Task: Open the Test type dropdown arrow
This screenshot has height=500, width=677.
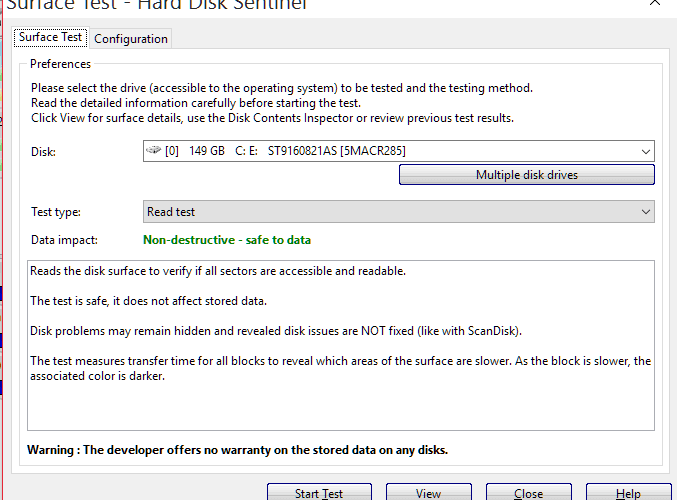Action: (645, 212)
